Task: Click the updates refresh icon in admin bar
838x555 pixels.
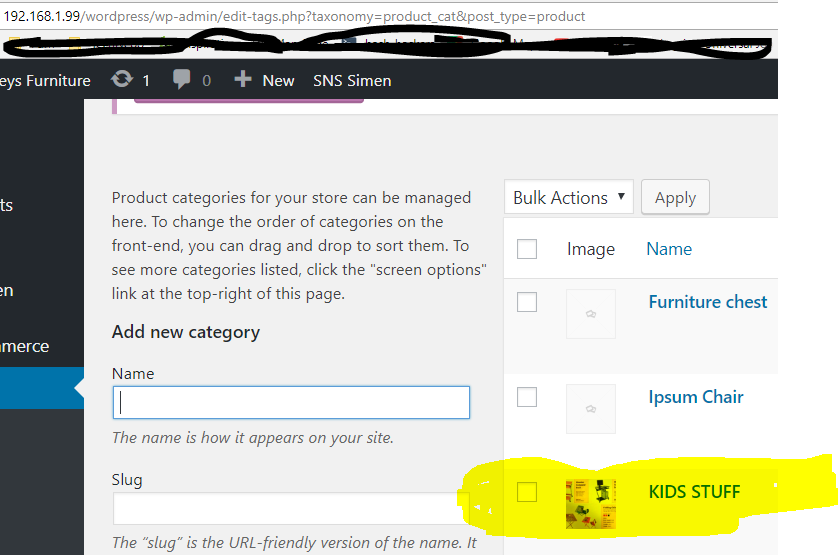Action: click(122, 80)
